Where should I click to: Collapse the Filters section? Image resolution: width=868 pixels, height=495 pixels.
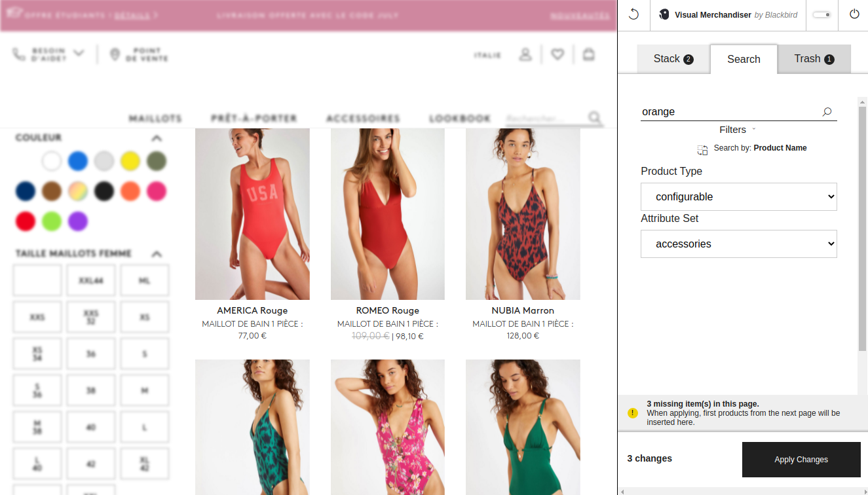click(738, 130)
